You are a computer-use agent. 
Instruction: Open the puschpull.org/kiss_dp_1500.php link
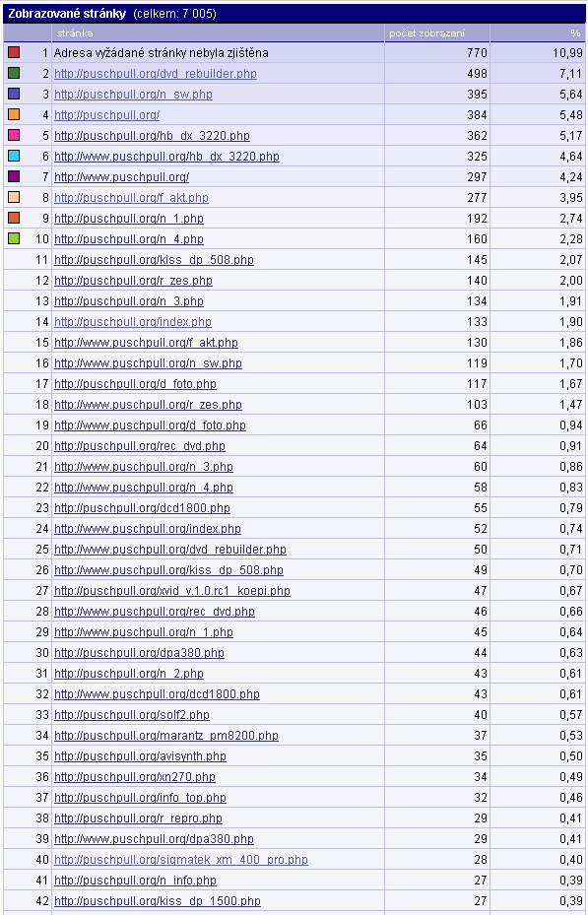tap(158, 901)
